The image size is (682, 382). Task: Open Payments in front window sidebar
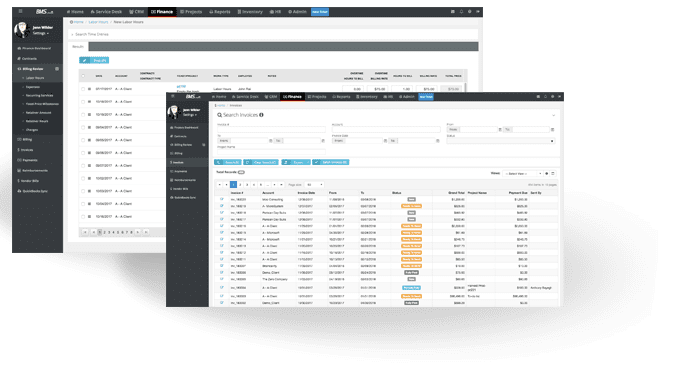pyautogui.click(x=179, y=171)
